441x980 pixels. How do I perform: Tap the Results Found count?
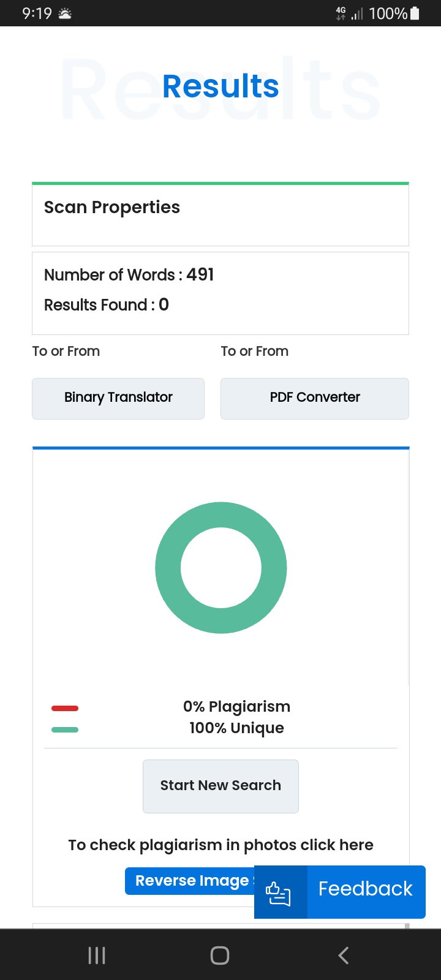click(164, 304)
